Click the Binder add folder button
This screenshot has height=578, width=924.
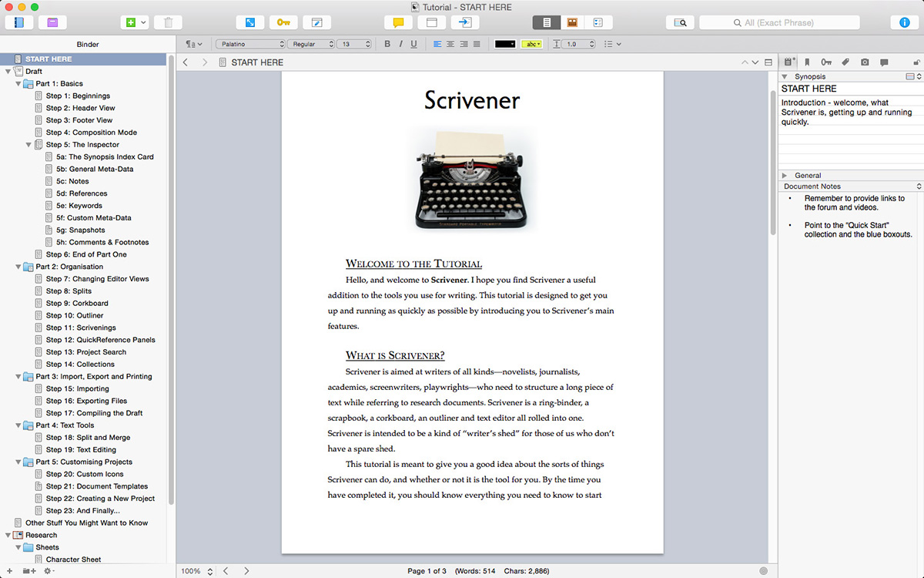(29, 571)
